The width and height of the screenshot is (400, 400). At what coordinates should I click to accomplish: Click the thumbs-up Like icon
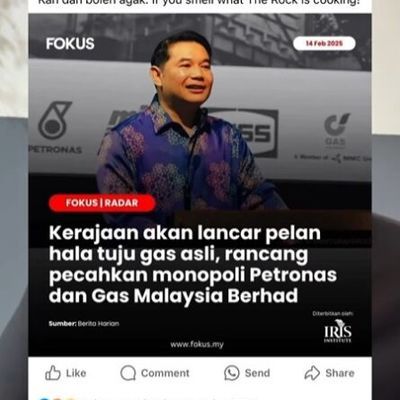(53, 373)
